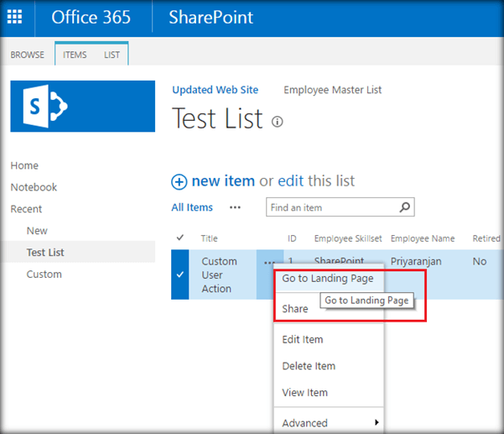Screen dimensions: 504x434
Task: Choose Edit Item from the context menu
Action: click(303, 339)
